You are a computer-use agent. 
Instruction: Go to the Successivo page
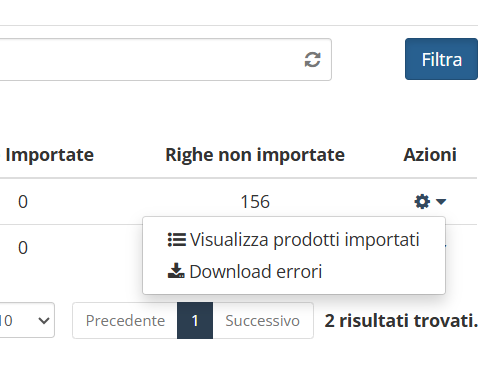tap(263, 321)
